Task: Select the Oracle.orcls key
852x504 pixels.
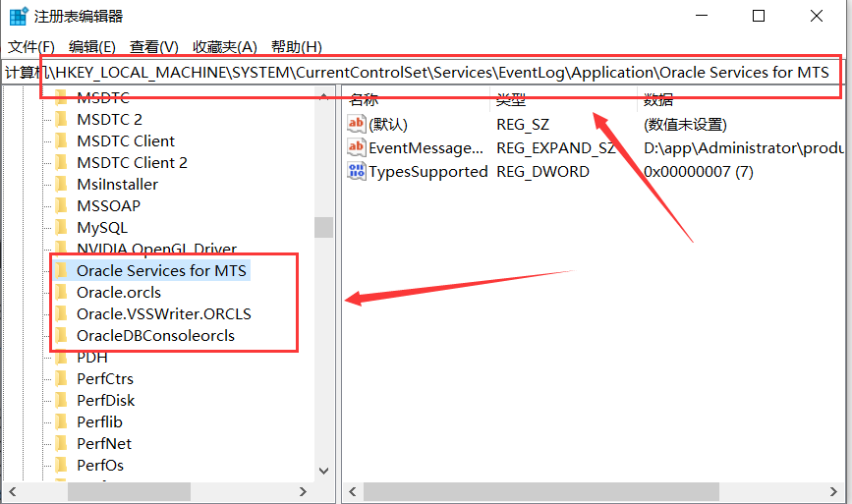Action: (x=119, y=292)
